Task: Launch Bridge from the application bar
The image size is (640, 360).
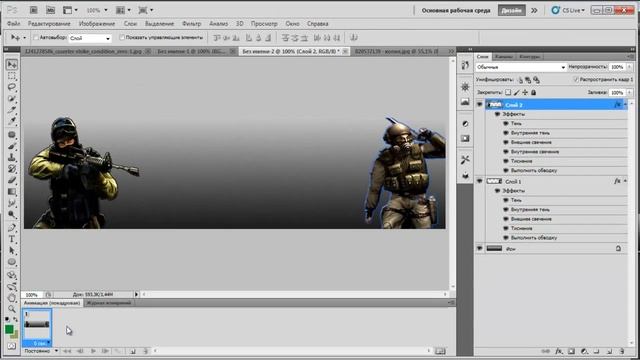Action: (x=34, y=10)
